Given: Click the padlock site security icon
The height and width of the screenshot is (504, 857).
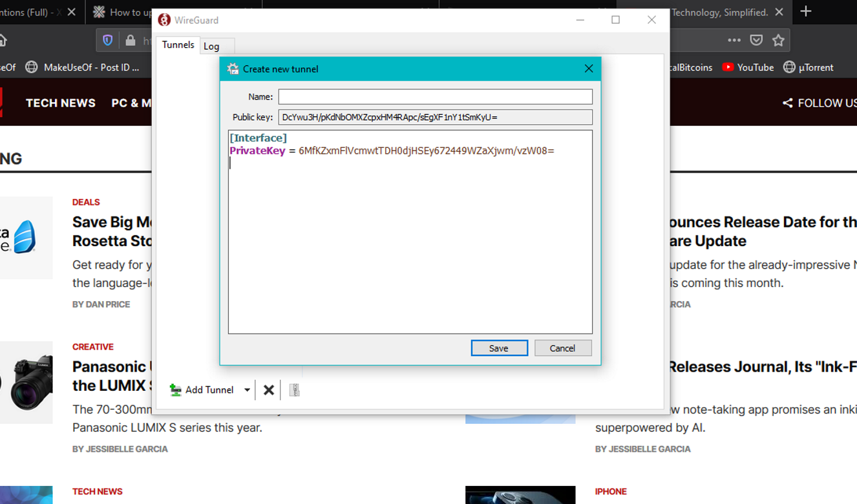Looking at the screenshot, I should tap(130, 40).
